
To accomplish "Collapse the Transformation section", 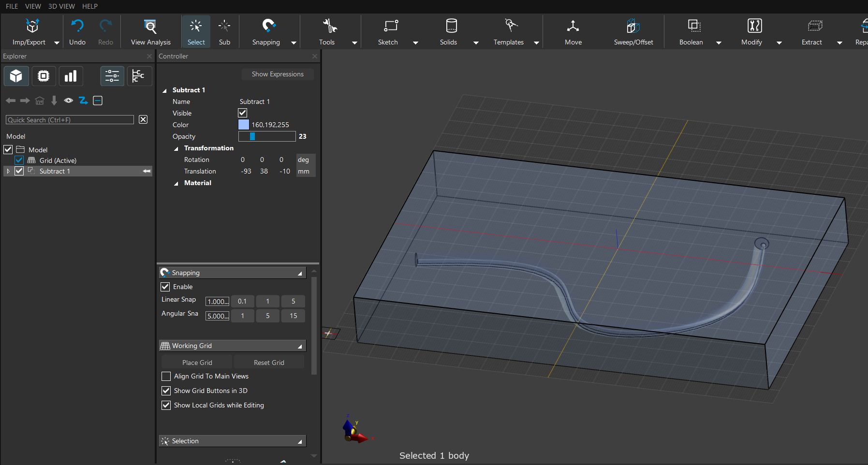I will tap(177, 148).
